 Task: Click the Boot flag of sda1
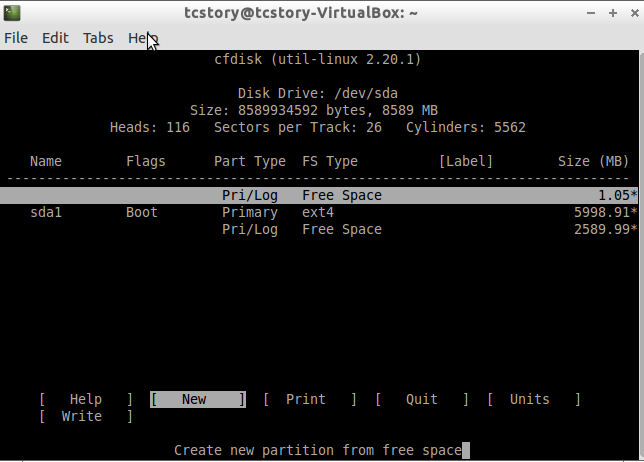click(142, 212)
